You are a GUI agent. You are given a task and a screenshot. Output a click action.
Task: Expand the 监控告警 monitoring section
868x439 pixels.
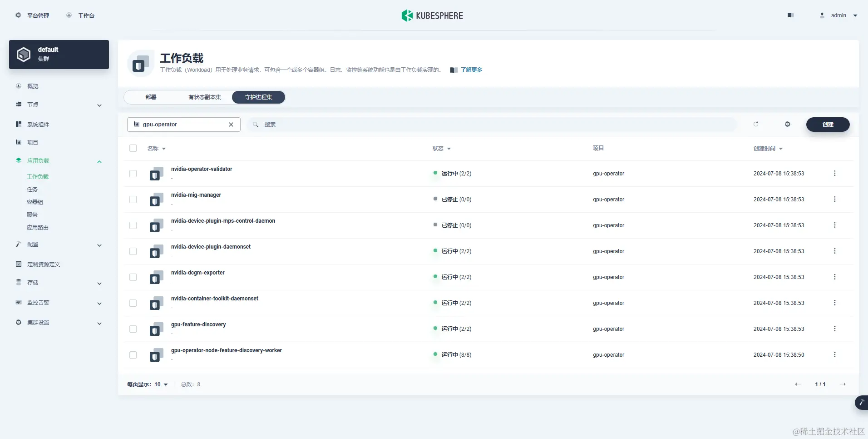59,303
